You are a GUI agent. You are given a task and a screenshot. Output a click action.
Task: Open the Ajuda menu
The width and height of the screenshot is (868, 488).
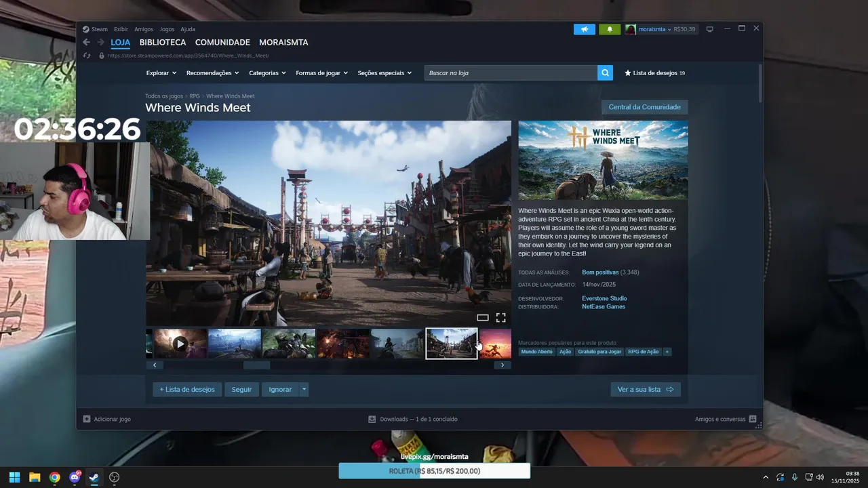click(188, 29)
